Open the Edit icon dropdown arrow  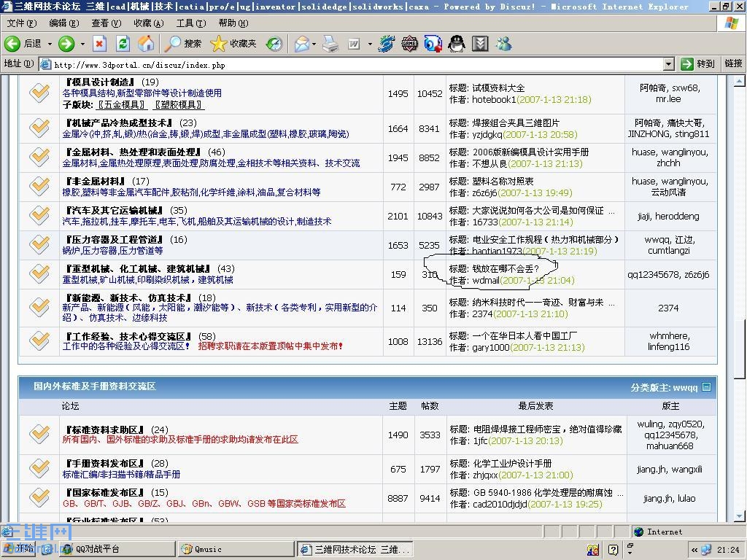370,44
